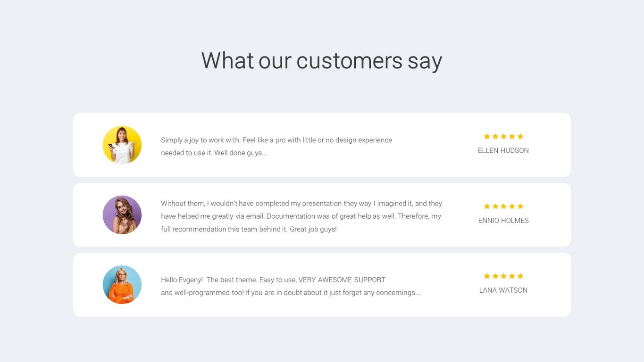
Task: Click the ENNIO HOLMES name label
Action: tap(503, 221)
